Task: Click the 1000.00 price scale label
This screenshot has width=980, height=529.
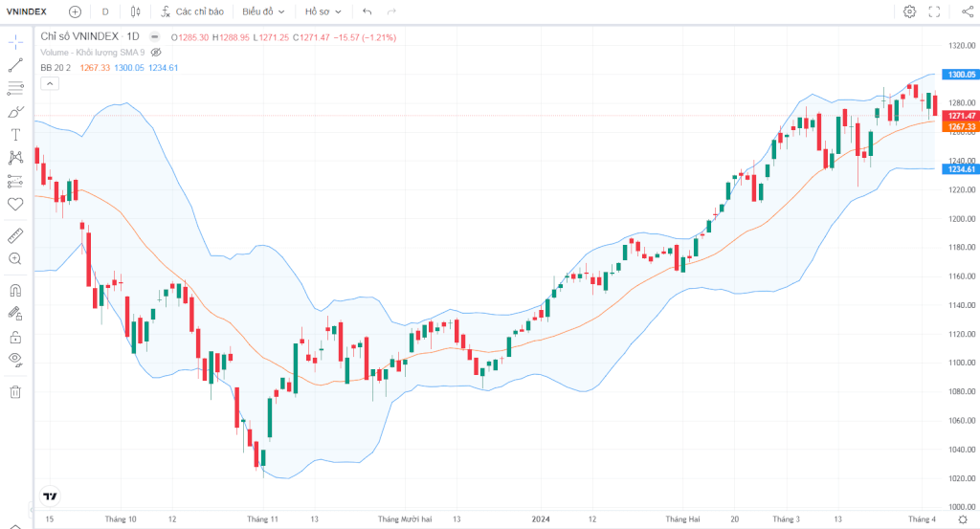Action: tap(962, 507)
